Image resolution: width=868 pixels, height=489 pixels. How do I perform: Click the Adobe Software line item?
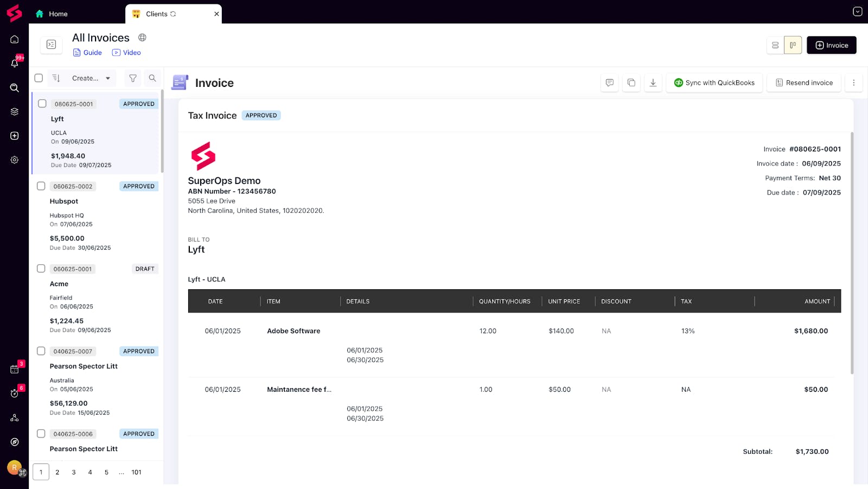pos(293,331)
